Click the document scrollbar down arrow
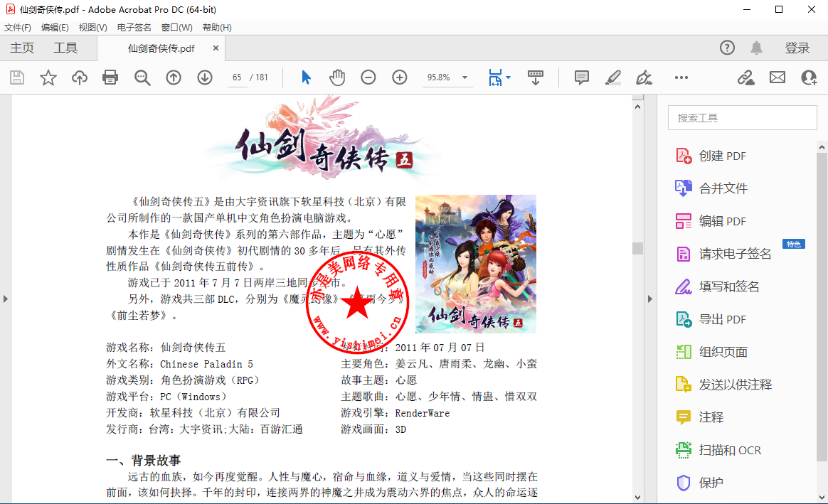 coord(637,497)
